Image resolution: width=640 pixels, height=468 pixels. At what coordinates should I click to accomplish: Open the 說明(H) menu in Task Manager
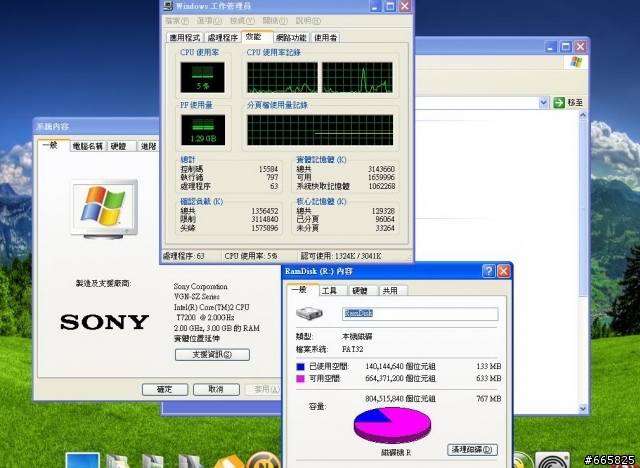point(308,20)
